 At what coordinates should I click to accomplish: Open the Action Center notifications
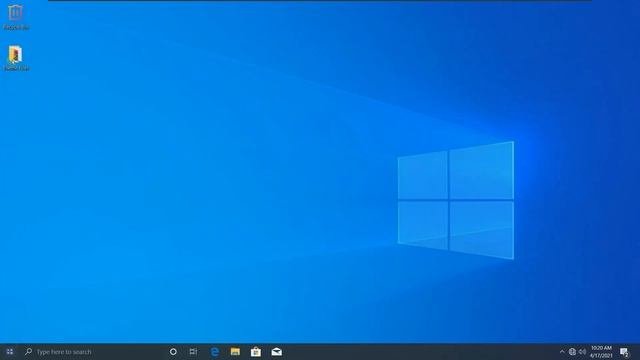pyautogui.click(x=624, y=351)
